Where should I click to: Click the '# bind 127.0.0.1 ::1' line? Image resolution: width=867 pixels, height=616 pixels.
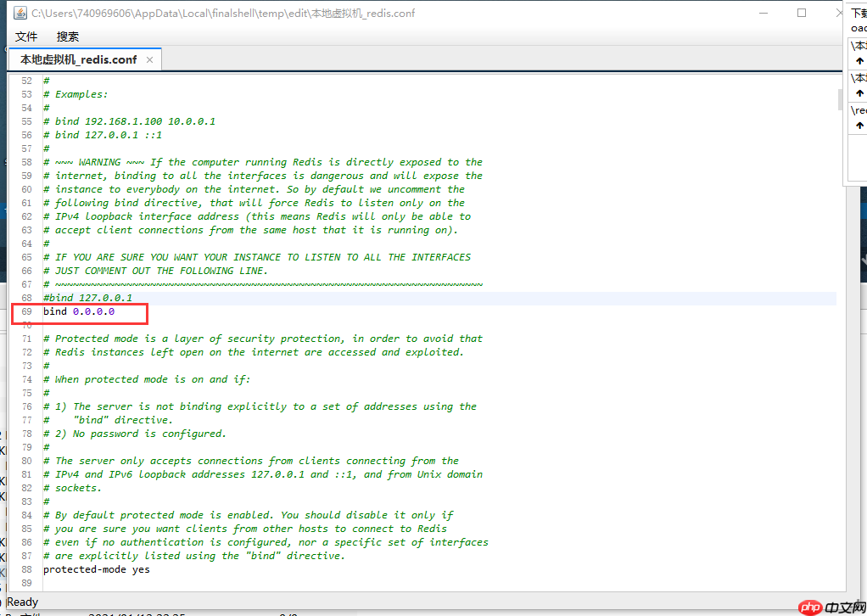tap(103, 135)
